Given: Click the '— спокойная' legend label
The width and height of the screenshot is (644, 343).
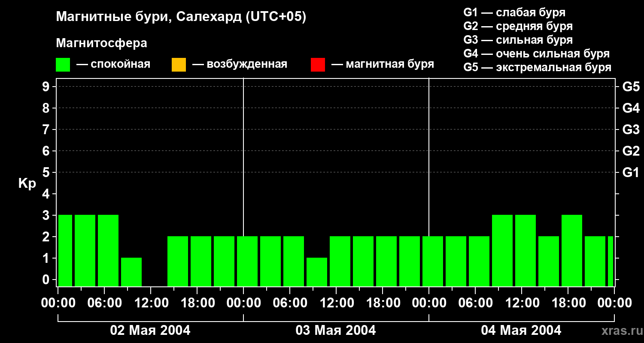Looking at the screenshot, I should pos(113,64).
